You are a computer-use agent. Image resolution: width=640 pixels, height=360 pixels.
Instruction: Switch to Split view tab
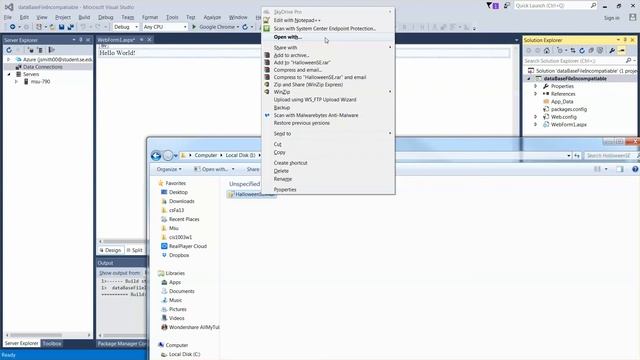[x=134, y=250]
